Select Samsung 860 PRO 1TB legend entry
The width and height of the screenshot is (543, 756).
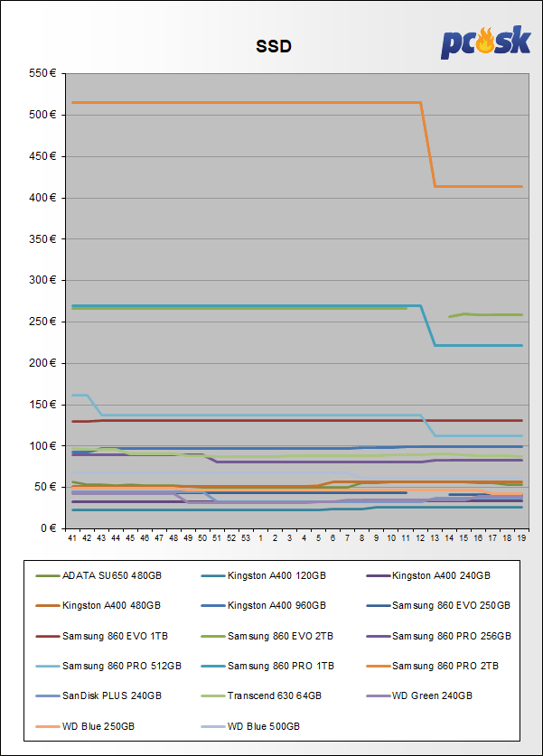point(267,667)
